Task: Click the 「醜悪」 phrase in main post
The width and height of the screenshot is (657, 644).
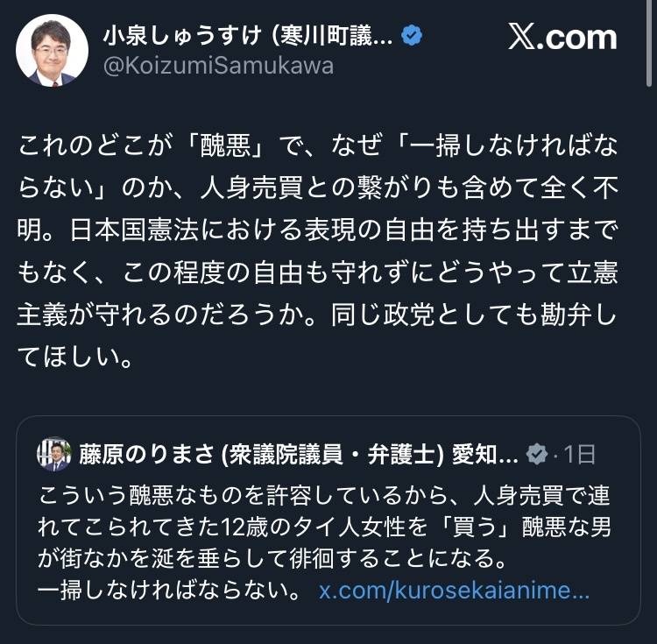Action: pyautogui.click(x=214, y=146)
